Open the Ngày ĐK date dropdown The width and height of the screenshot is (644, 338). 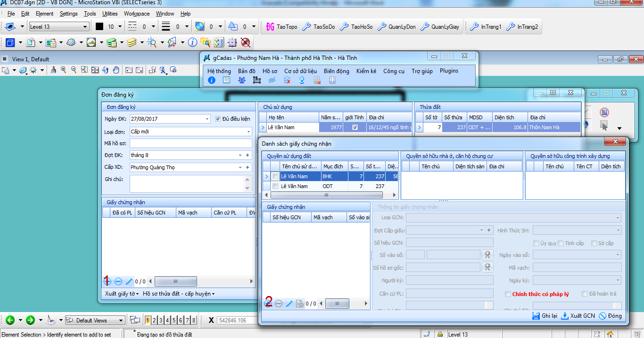pyautogui.click(x=207, y=119)
